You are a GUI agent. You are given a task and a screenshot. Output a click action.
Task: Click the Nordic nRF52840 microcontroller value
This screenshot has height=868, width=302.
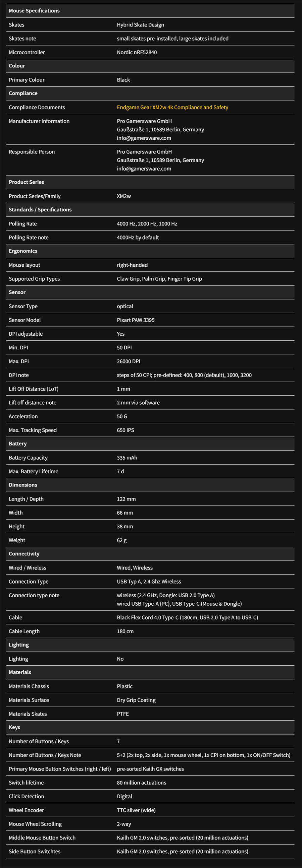tap(137, 52)
